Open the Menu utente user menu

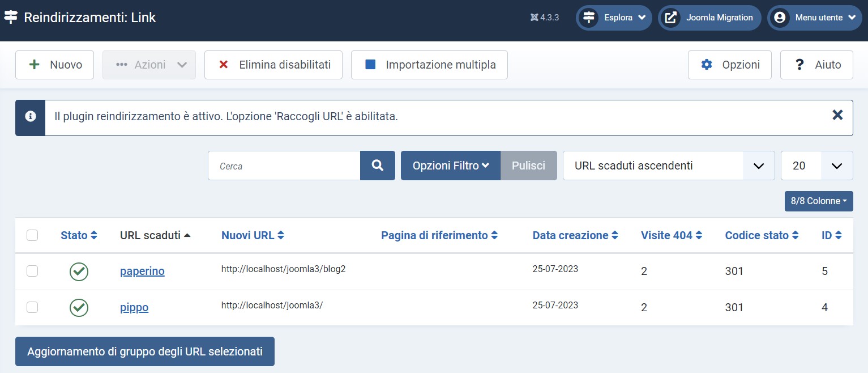coord(814,18)
